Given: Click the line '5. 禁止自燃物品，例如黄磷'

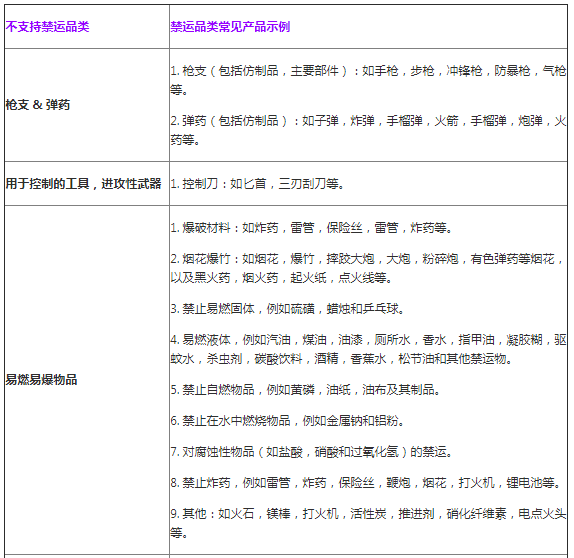Looking at the screenshot, I should (x=306, y=390).
